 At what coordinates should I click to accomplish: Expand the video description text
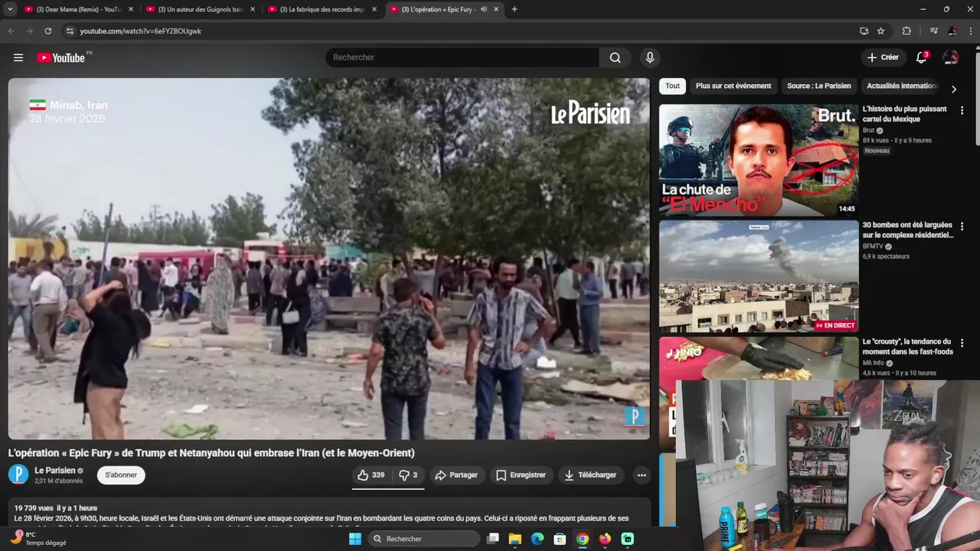coord(329,518)
